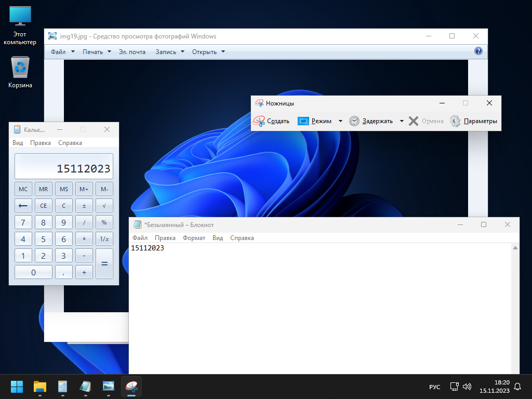Open File Explorer from taskbar
532x399 pixels.
40,387
